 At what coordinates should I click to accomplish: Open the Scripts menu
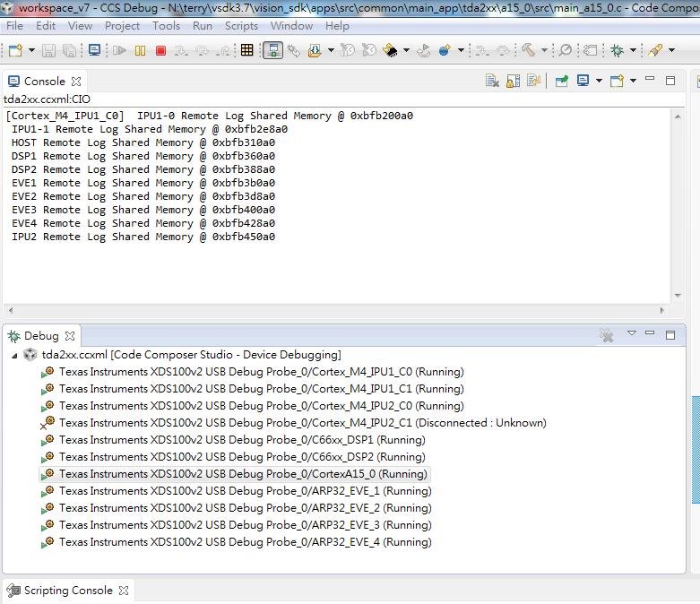[x=241, y=26]
